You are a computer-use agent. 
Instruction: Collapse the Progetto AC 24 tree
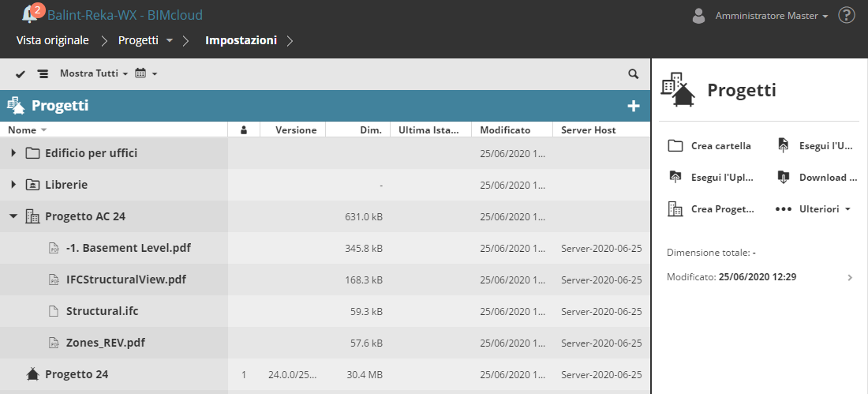tap(14, 216)
